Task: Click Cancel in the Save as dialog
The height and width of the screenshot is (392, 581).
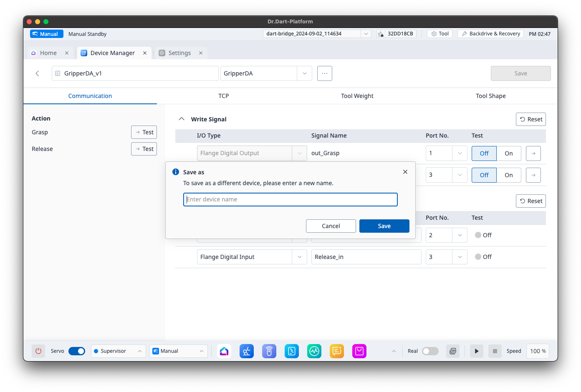Action: [331, 226]
